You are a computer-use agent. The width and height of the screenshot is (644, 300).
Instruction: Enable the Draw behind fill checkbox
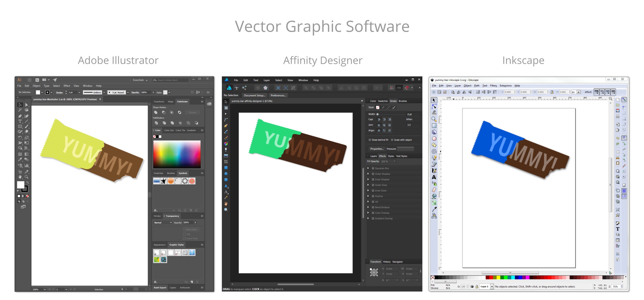[x=370, y=140]
